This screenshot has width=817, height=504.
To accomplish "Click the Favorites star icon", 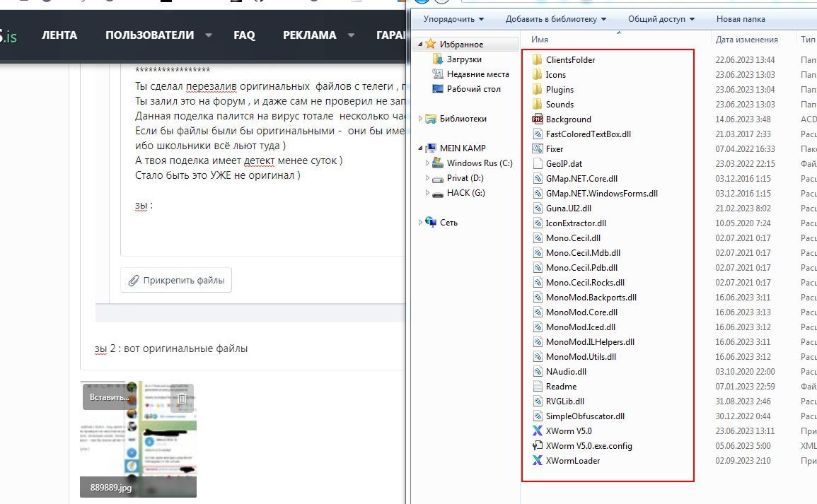I will point(430,44).
